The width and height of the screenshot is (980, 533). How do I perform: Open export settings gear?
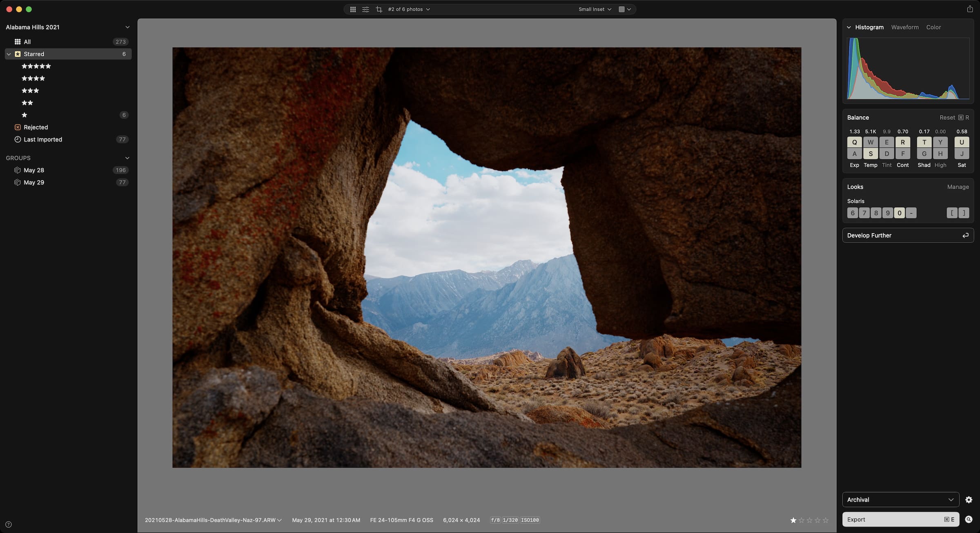pyautogui.click(x=969, y=500)
